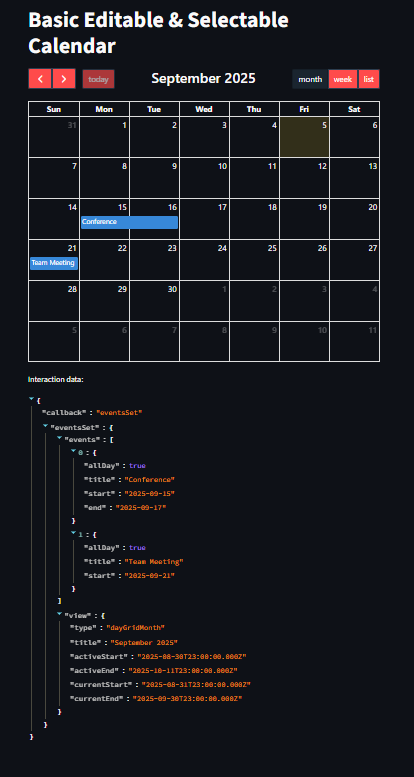
Task: Click the "eventsSet" callback value
Action: coord(119,412)
